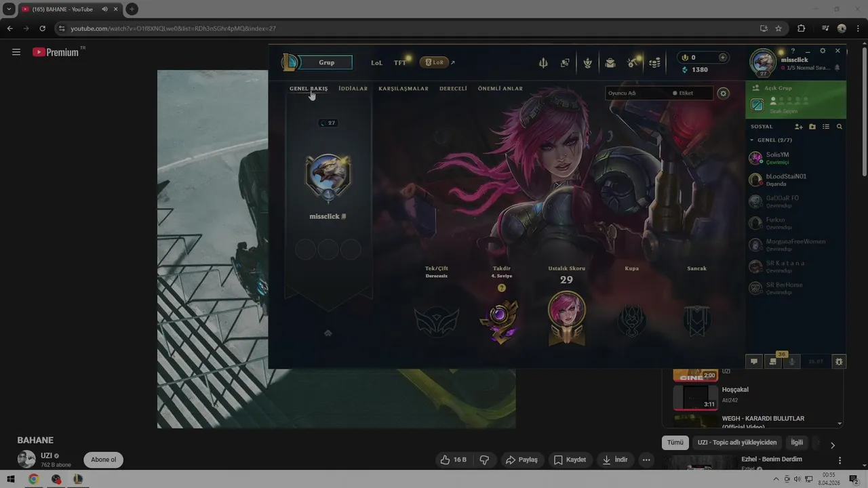Open the chat bubble icon in League client
The image size is (868, 488).
(753, 362)
